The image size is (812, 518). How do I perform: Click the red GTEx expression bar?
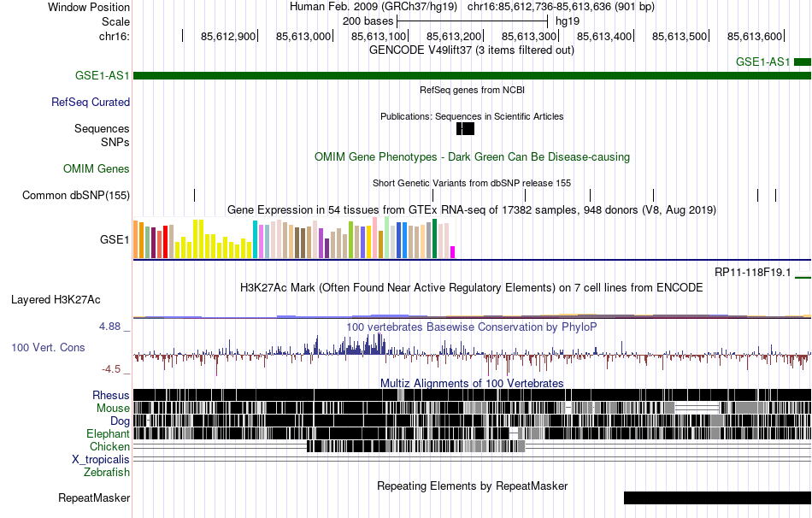tap(165, 241)
